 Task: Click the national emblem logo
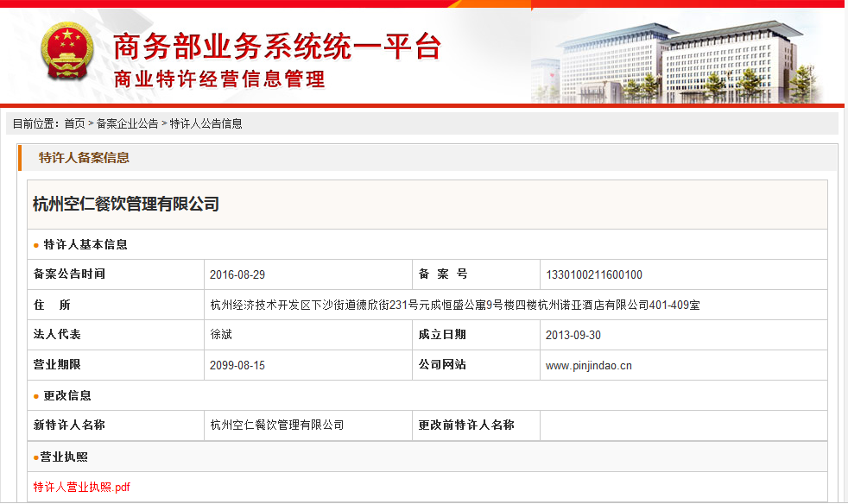point(67,52)
